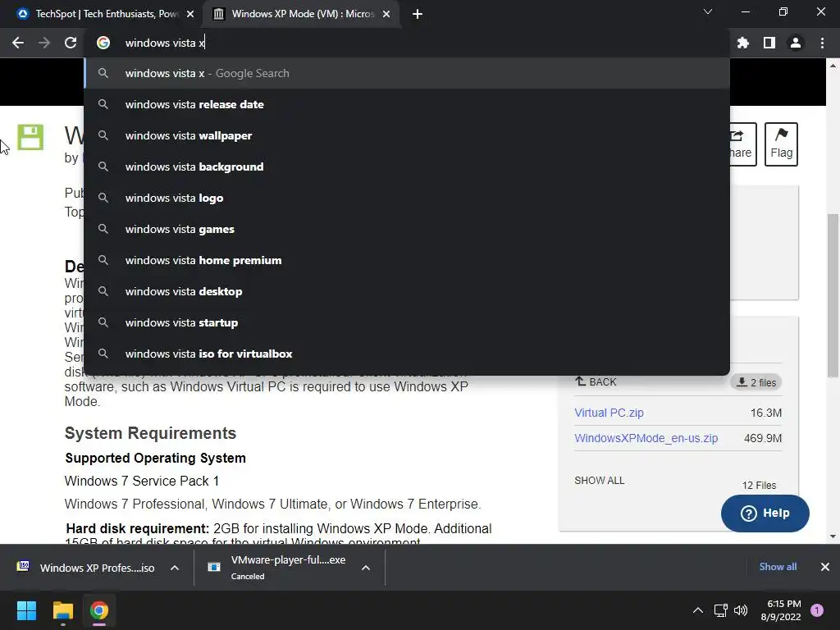This screenshot has height=630, width=840.
Task: Click SHOW ALL files
Action: (x=600, y=481)
